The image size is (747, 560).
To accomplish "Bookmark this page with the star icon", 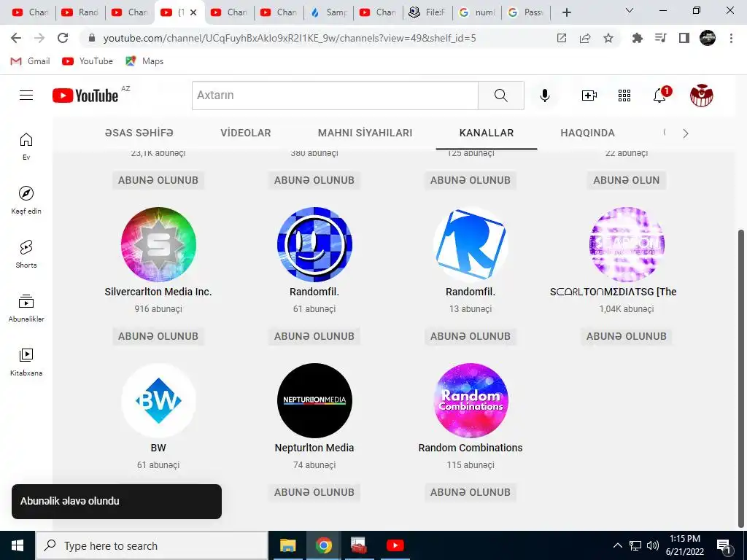I will point(608,38).
